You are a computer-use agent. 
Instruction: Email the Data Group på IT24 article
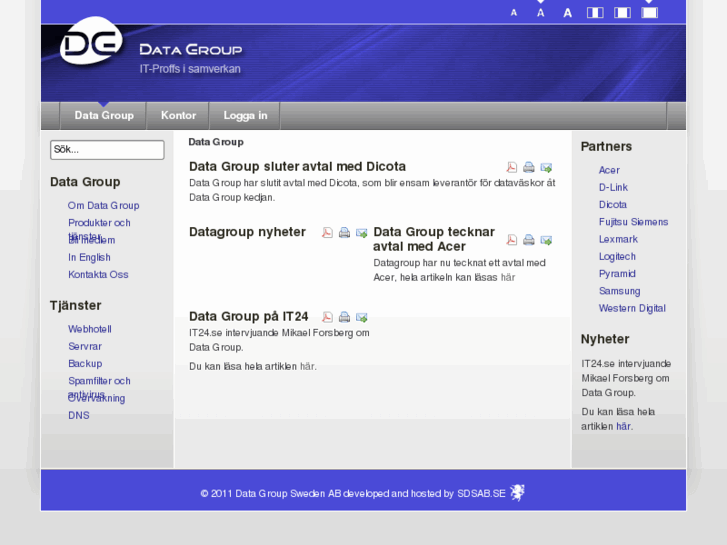click(362, 317)
